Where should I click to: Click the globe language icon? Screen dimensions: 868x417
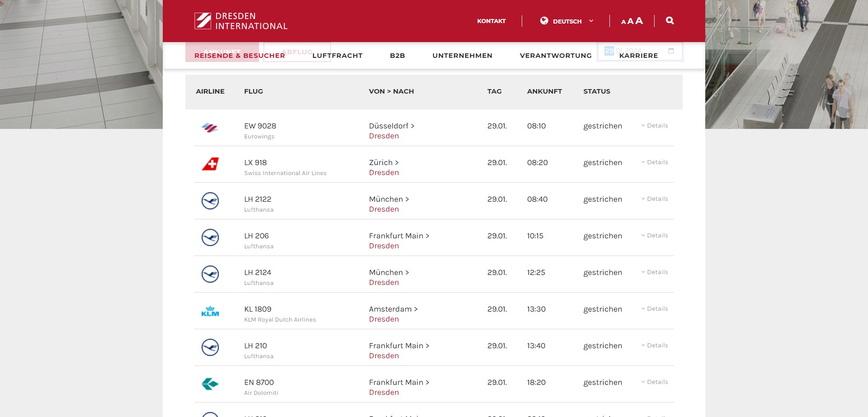[x=544, y=21]
